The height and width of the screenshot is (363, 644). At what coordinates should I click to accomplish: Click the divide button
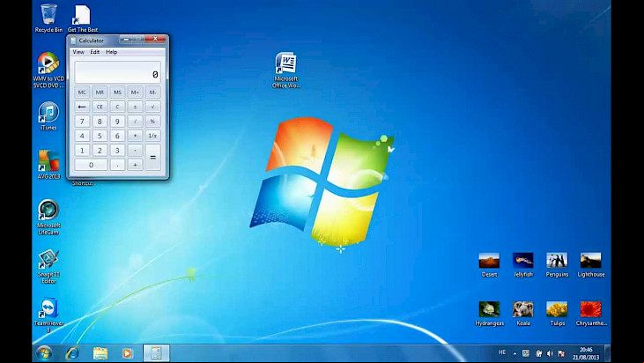[x=135, y=121]
